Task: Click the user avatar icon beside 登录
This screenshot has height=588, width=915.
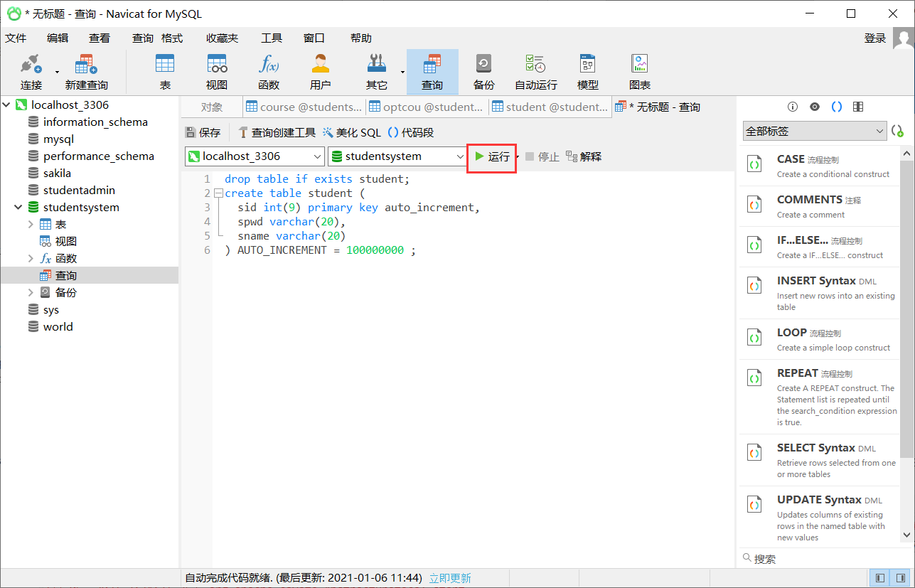Action: (904, 38)
